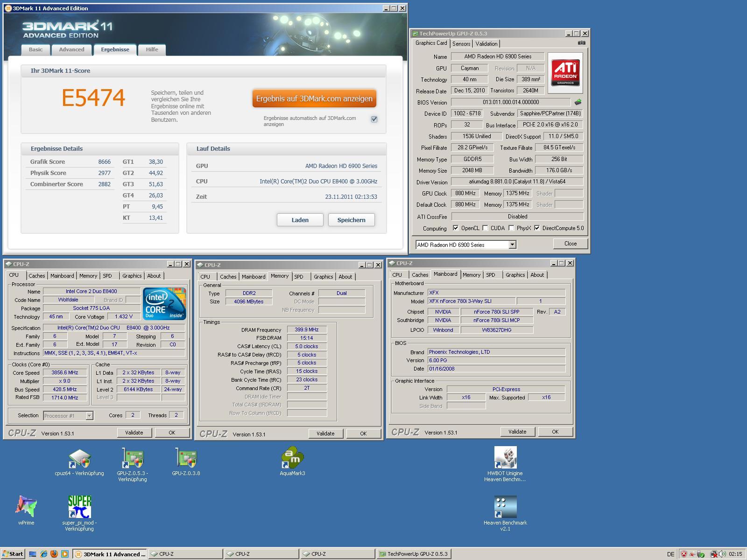This screenshot has height=560, width=747.
Task: Select TechPowerUp GPU-Z taskbar button
Action: [414, 554]
